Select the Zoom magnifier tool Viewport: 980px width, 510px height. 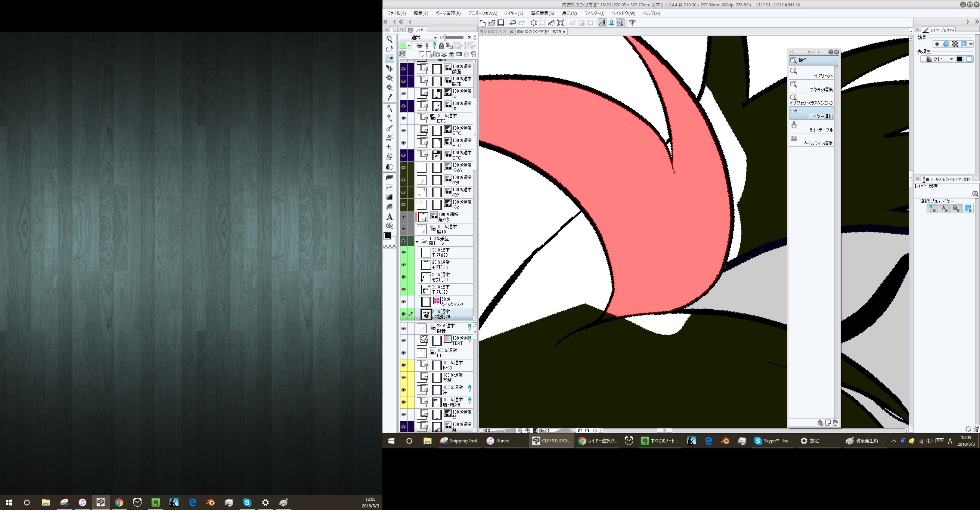(x=389, y=39)
